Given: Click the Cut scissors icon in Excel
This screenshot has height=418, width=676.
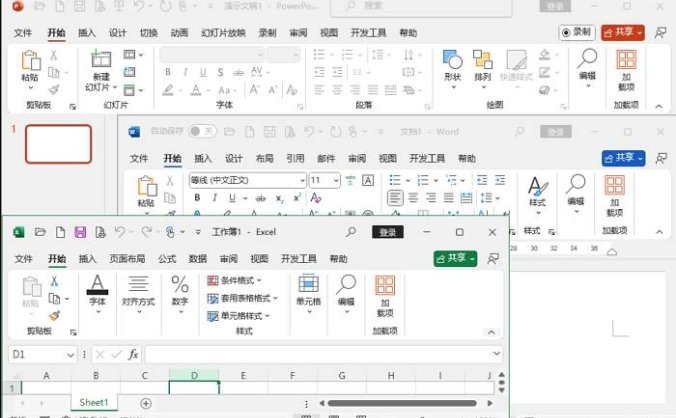Looking at the screenshot, I should pos(54,281).
